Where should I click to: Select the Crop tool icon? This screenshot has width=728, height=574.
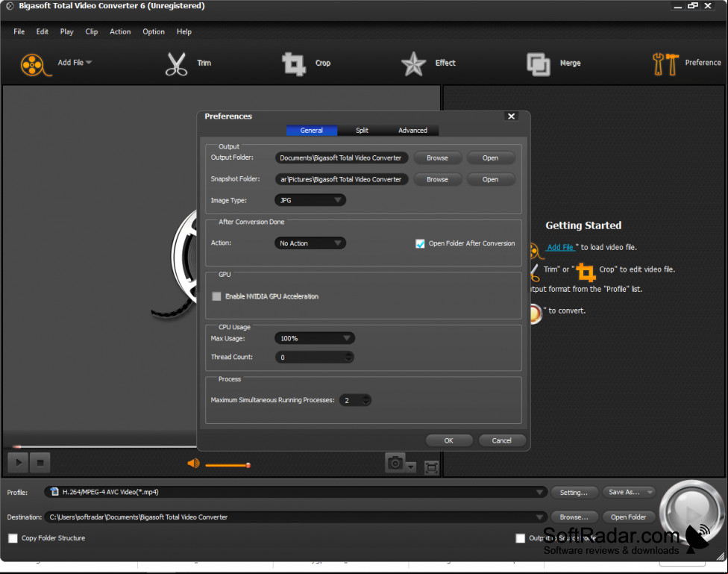[294, 64]
